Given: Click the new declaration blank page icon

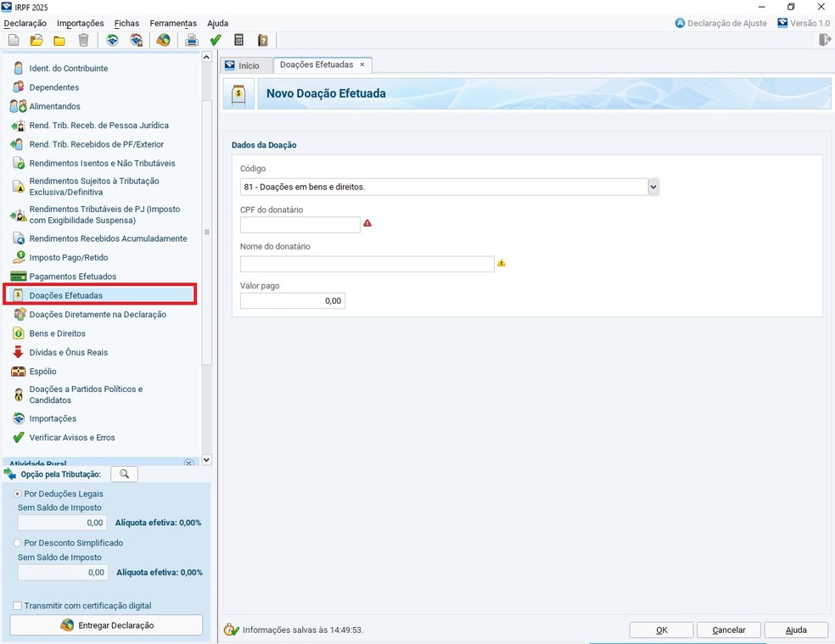Looking at the screenshot, I should (14, 40).
